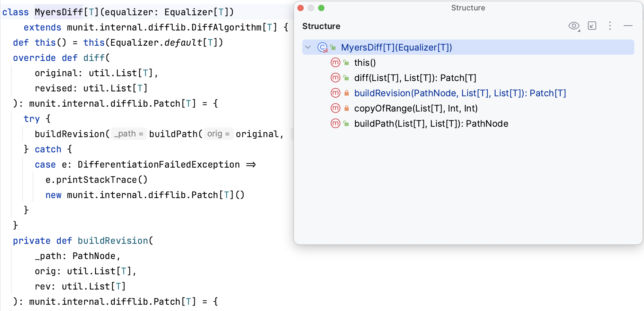Select the MyersDiff[T](Equalizer[T]) tree node
The image size is (644, 311).
pyautogui.click(x=397, y=47)
